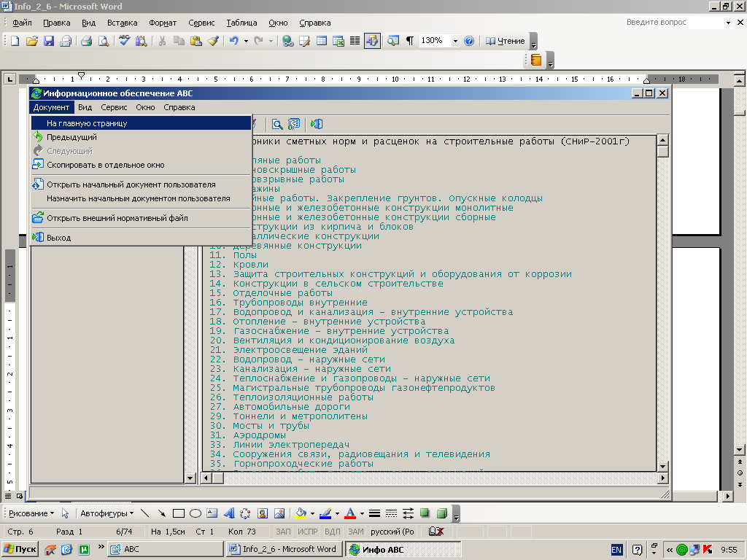This screenshot has width=747, height=560.
Task: Open the Вид menu in the ABC window
Action: 85,107
